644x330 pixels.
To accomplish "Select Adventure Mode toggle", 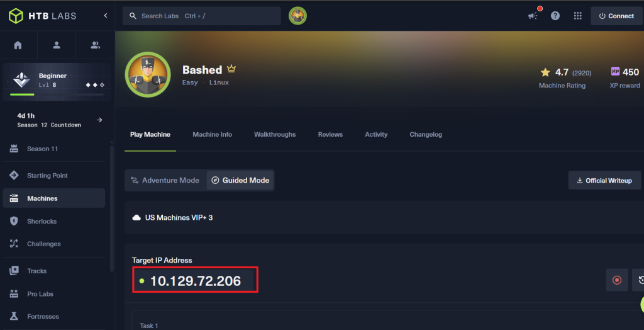I will pos(165,180).
